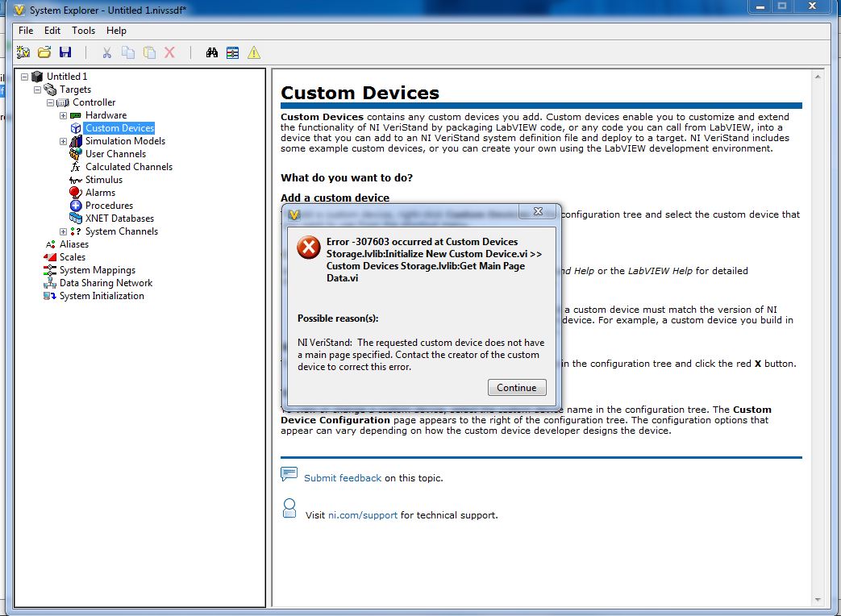841x616 pixels.
Task: Click the User Channels icon
Action: 76,154
